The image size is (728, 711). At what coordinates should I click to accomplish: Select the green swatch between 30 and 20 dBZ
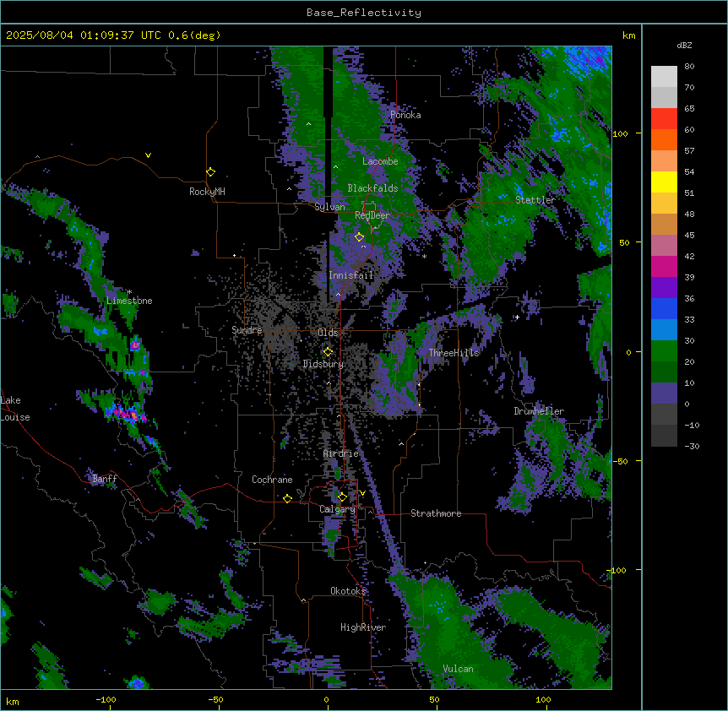pos(664,351)
